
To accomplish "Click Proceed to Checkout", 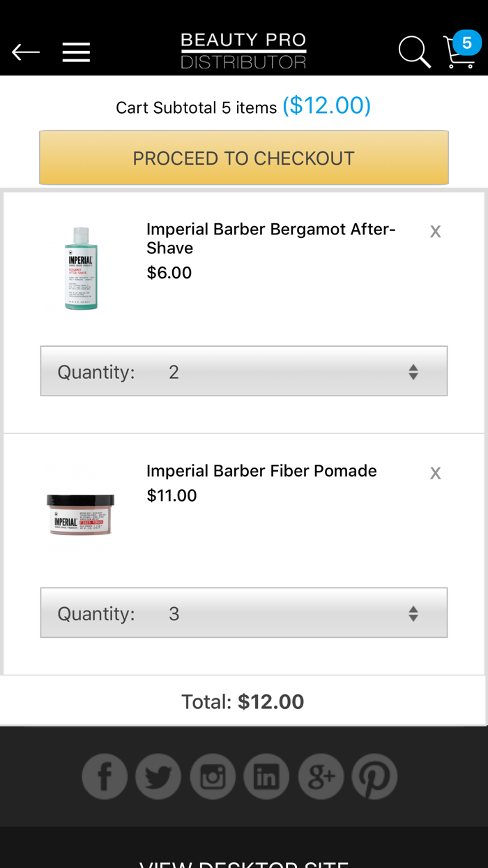I will click(x=243, y=158).
